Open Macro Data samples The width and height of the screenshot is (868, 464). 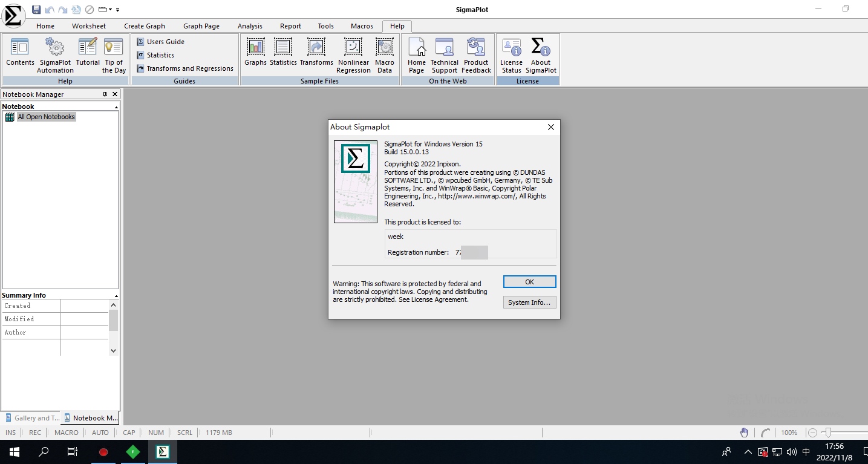coord(385,55)
